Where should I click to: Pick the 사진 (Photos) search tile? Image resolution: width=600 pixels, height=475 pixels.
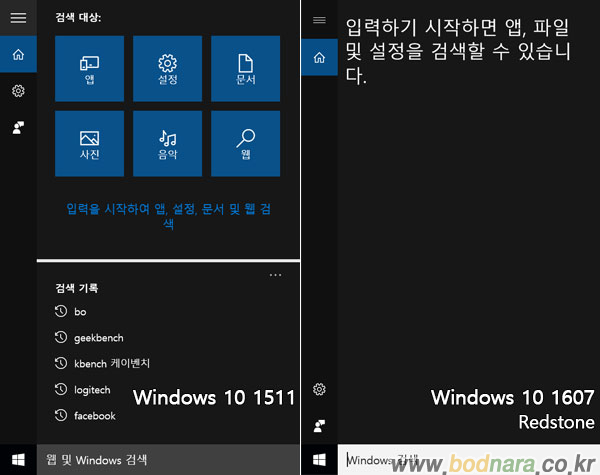89,143
